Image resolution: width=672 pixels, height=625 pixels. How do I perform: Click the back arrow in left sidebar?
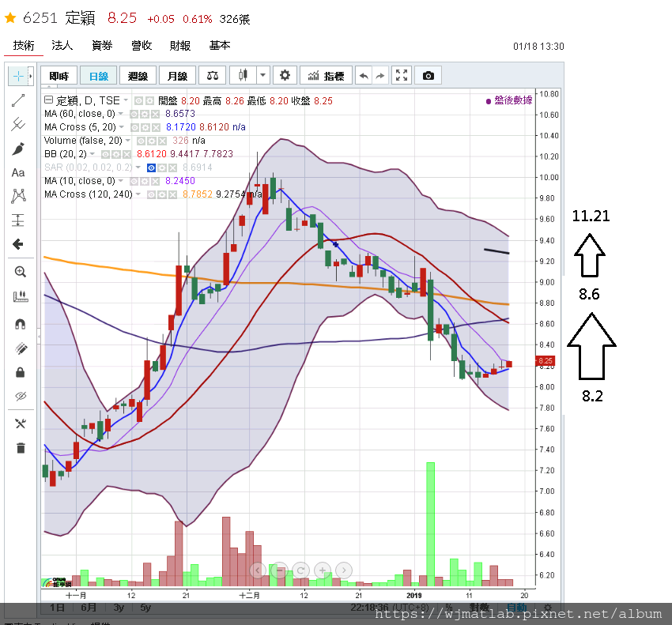[x=18, y=244]
